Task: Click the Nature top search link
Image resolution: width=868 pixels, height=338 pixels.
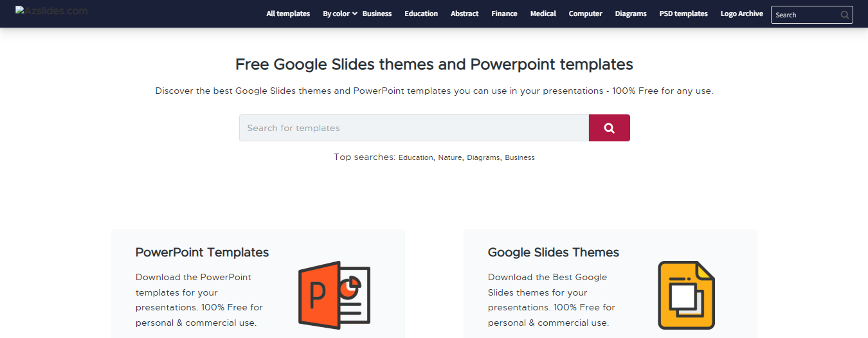Action: (450, 157)
